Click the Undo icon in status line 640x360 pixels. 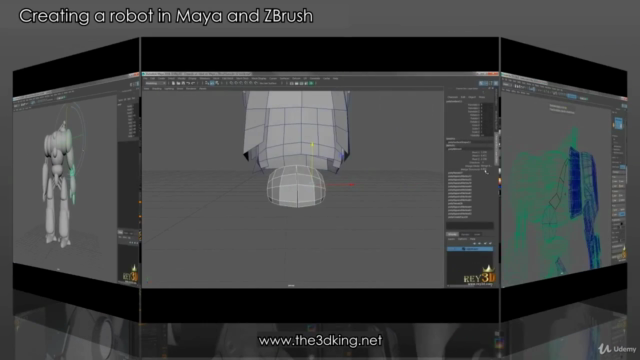tap(188, 83)
